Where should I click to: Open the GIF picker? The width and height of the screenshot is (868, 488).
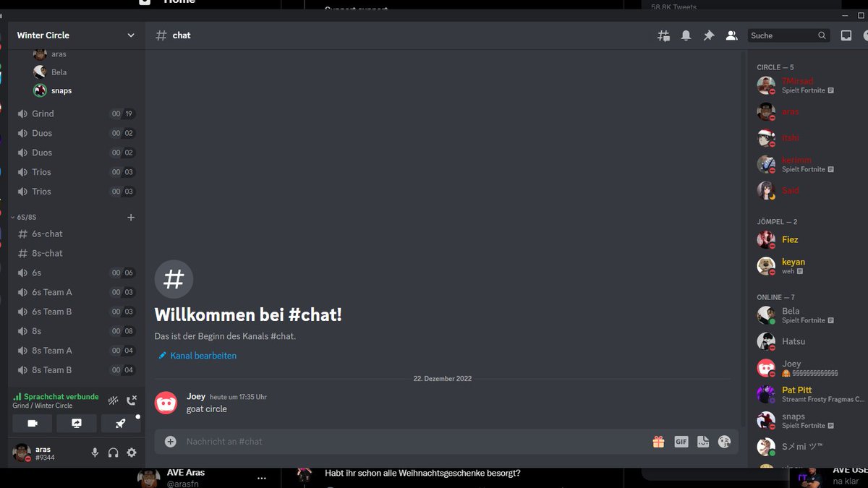(x=681, y=441)
